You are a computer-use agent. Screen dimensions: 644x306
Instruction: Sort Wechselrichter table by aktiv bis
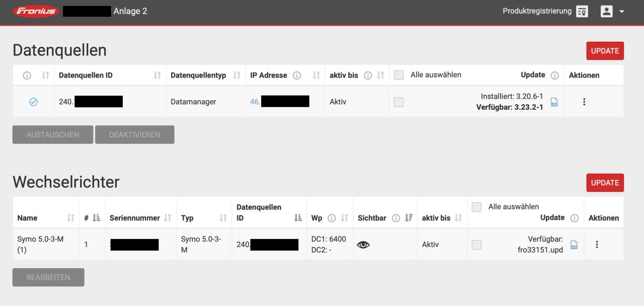pyautogui.click(x=458, y=218)
